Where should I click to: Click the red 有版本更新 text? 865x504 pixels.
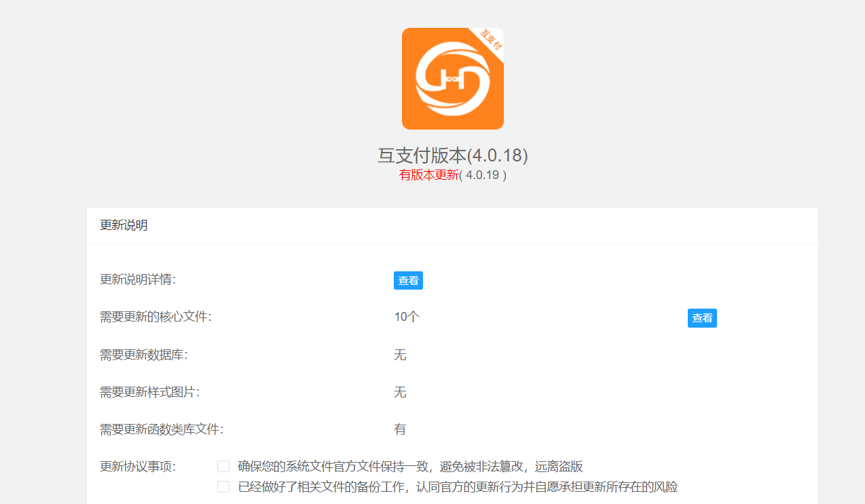tap(429, 175)
